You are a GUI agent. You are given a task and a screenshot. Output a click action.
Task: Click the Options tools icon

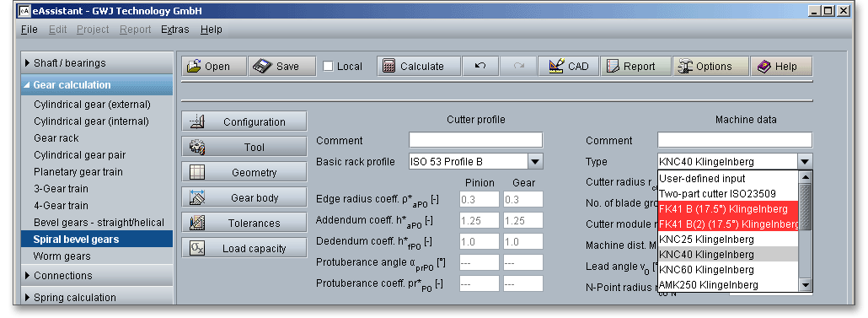coord(685,66)
